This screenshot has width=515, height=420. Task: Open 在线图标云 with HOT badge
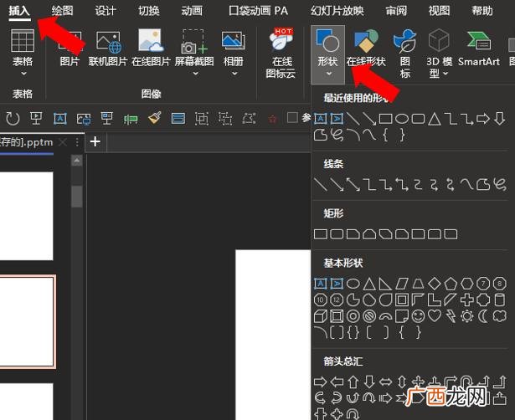pyautogui.click(x=281, y=54)
